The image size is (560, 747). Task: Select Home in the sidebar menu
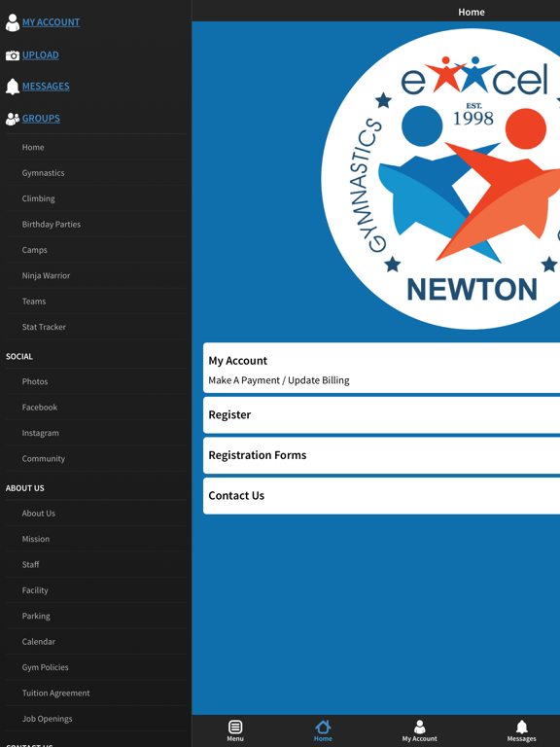tap(95, 147)
